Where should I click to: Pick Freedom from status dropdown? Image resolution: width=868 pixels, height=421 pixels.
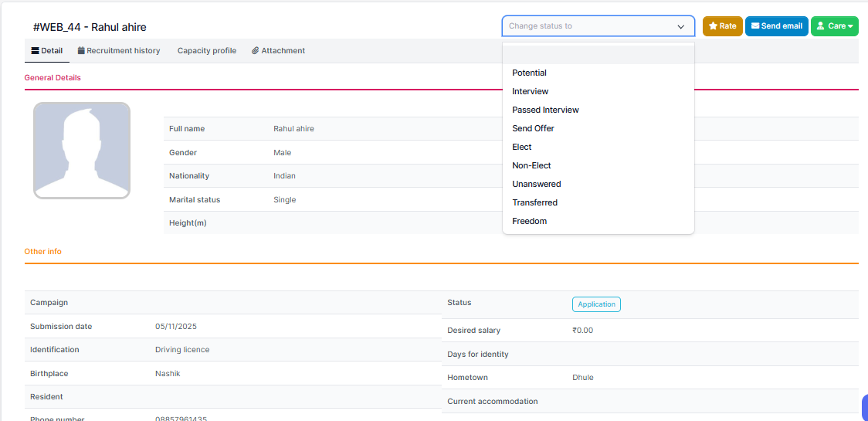[x=529, y=221]
